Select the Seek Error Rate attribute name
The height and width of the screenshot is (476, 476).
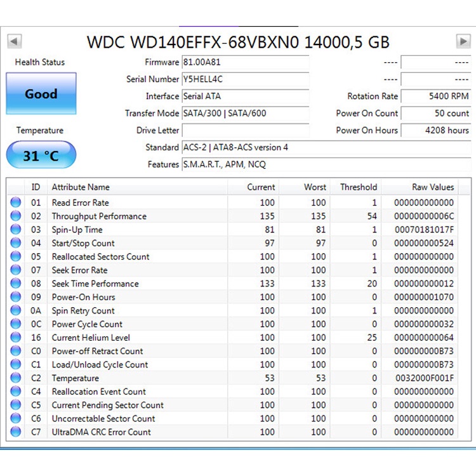(x=79, y=270)
